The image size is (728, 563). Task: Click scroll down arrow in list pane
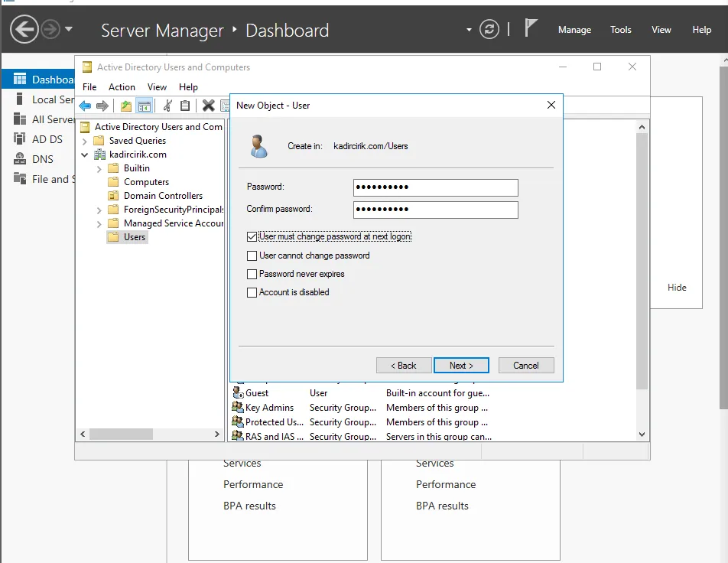642,434
